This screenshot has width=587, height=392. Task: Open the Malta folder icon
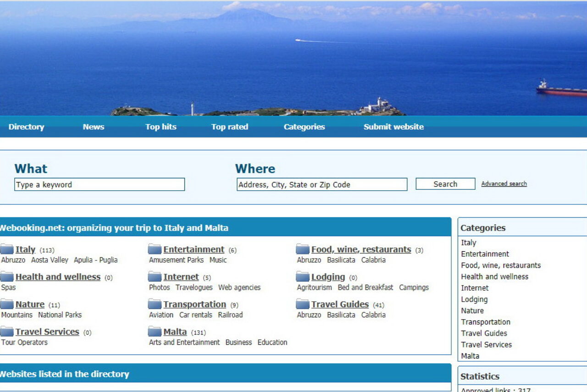point(155,331)
